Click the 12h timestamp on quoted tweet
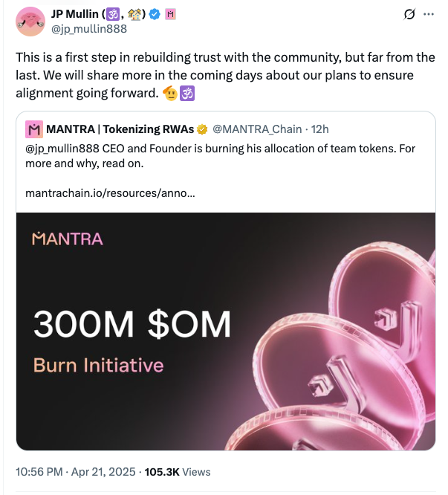Viewport: 448px width, 495px height. point(319,130)
